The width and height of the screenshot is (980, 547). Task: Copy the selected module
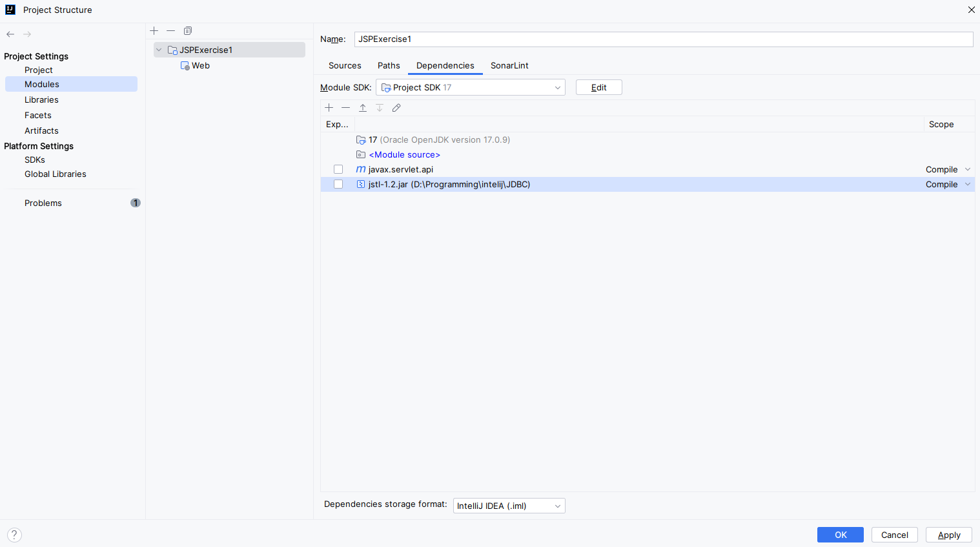click(x=188, y=31)
